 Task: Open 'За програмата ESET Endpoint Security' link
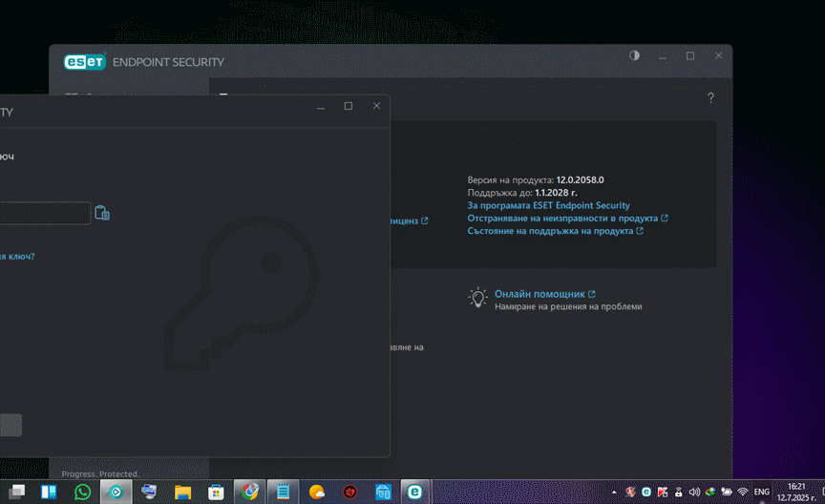(548, 205)
